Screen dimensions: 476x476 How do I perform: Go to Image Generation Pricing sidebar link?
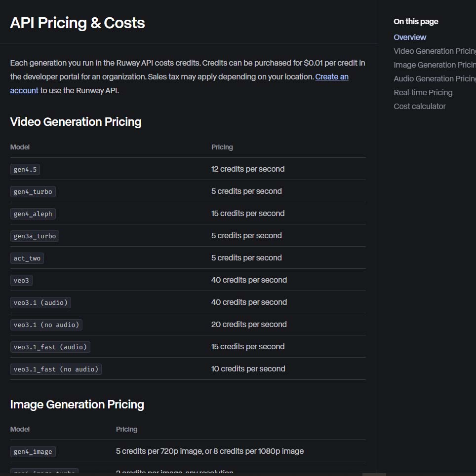pos(435,65)
